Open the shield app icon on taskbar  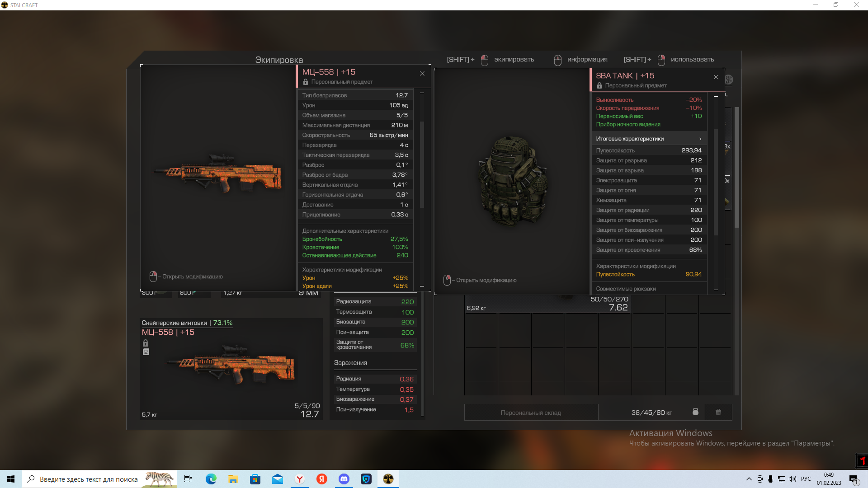[366, 479]
